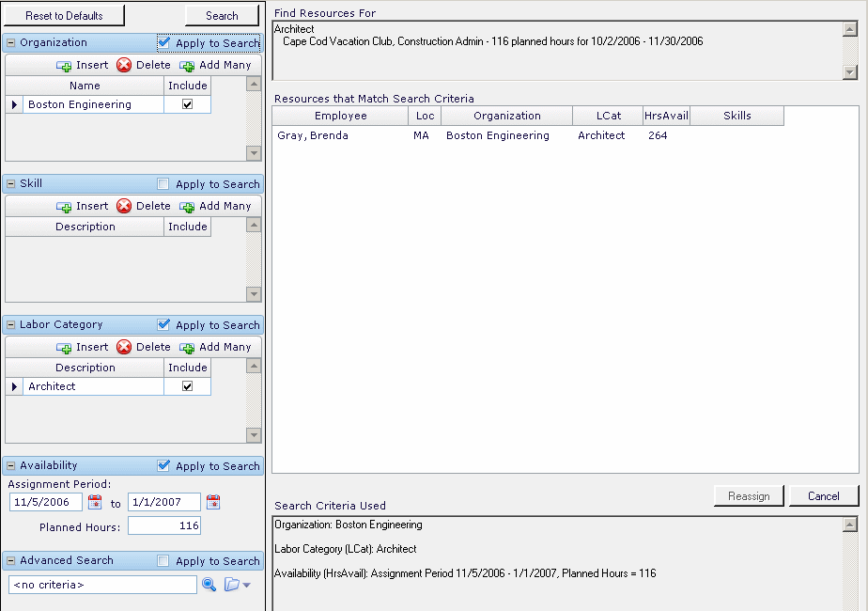868x611 pixels.
Task: Enable Apply to Search for Skill
Action: coord(163,184)
